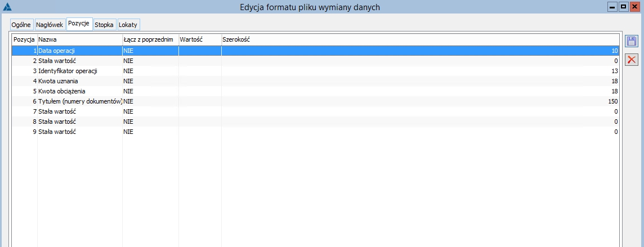This screenshot has width=644, height=247.
Task: Sort by the Nazwa column header
Action: [79, 40]
